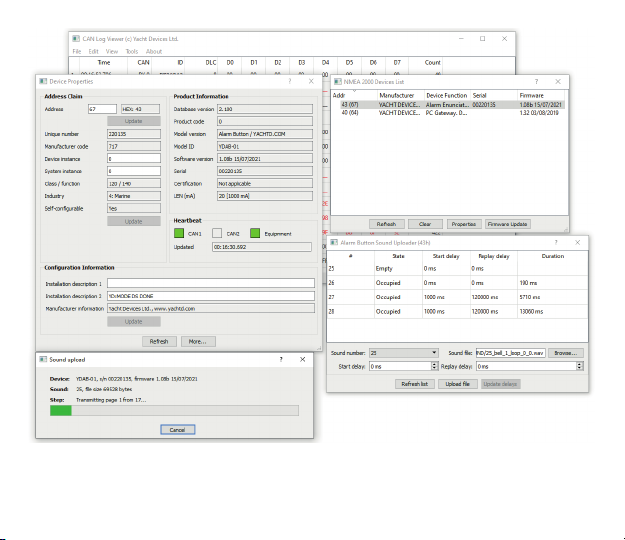
Task: Click the Firmware column header in Devices List
Action: (x=541, y=96)
